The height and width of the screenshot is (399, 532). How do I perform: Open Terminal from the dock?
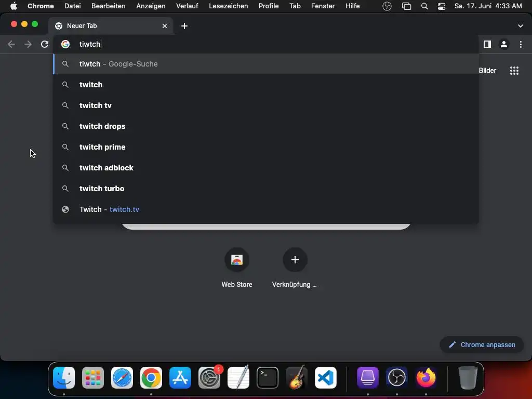tap(268, 378)
